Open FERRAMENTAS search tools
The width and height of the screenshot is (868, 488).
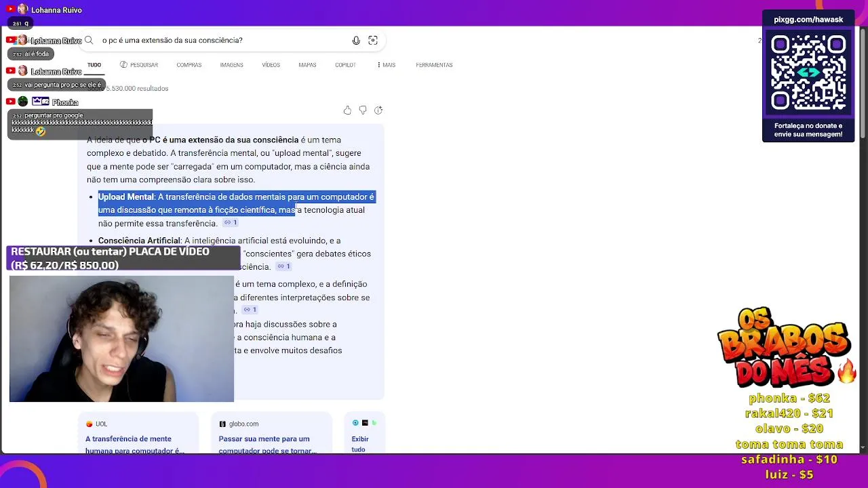point(434,65)
